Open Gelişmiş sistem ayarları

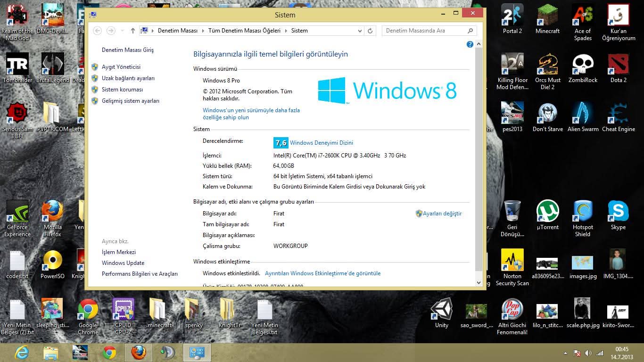click(x=131, y=101)
